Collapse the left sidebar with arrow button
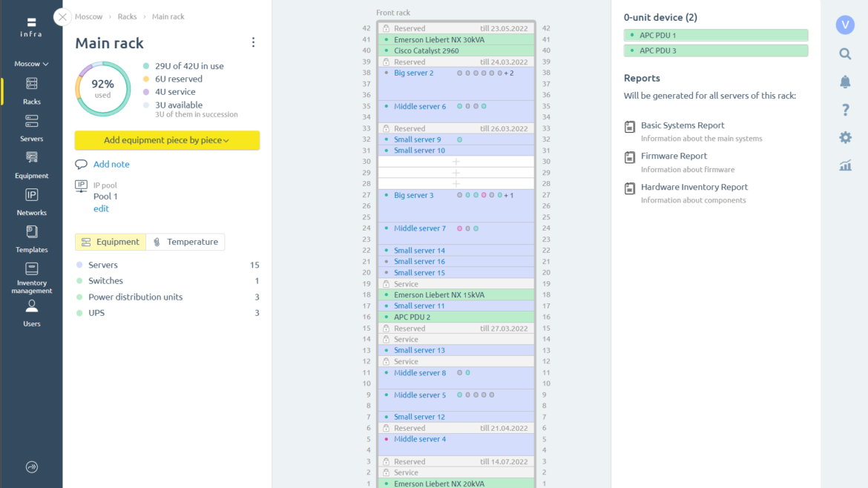This screenshot has height=488, width=868. 31,466
